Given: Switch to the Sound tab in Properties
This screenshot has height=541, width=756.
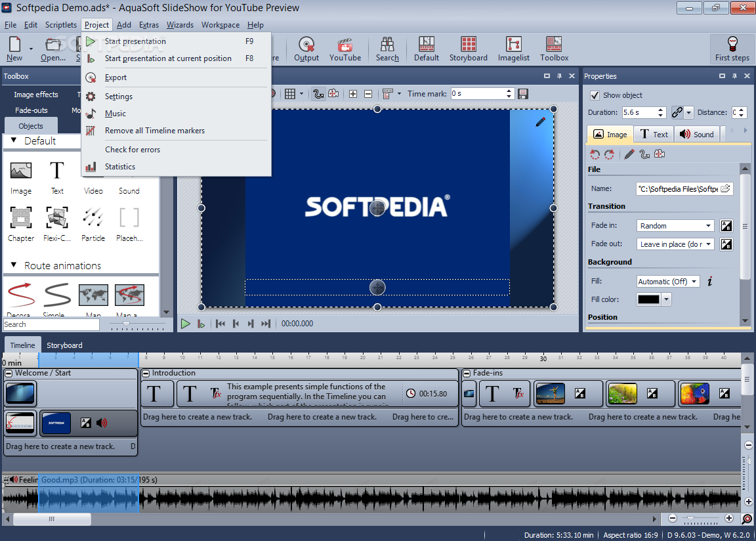Looking at the screenshot, I should pyautogui.click(x=697, y=135).
